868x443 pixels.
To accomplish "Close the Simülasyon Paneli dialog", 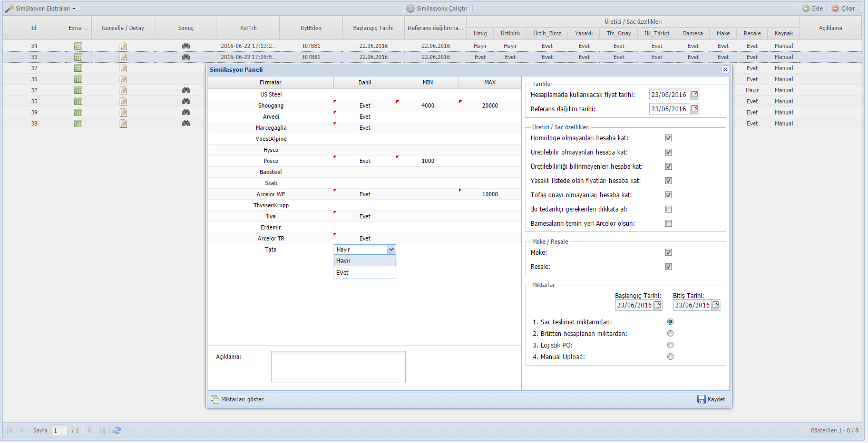I will point(725,70).
